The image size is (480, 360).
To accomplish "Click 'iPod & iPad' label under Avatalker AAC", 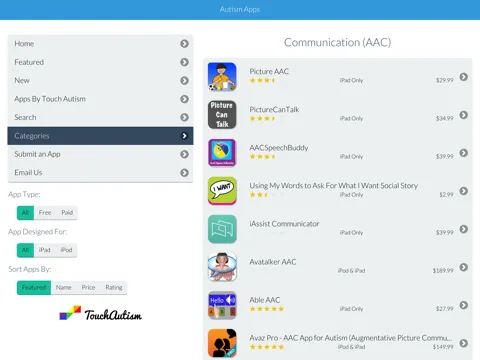I will (x=351, y=271).
